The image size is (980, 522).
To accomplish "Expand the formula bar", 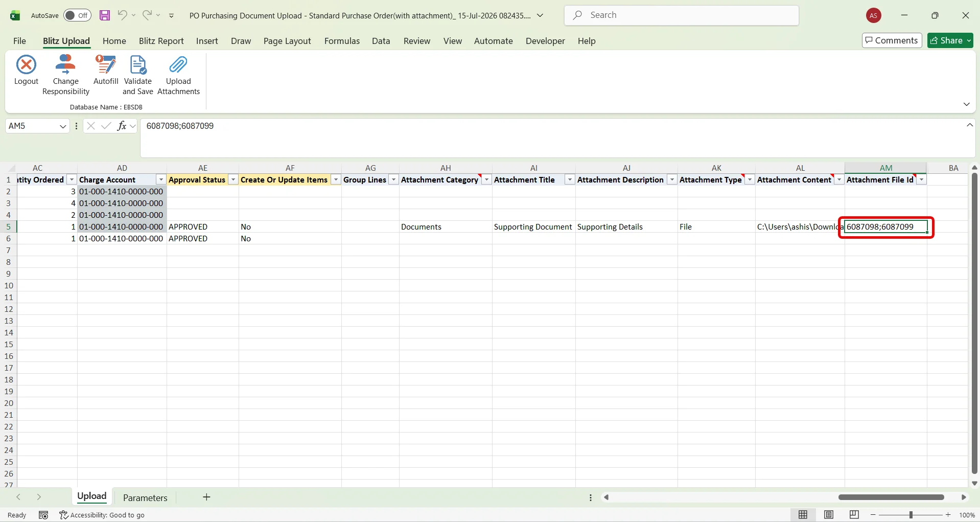I will [969, 125].
